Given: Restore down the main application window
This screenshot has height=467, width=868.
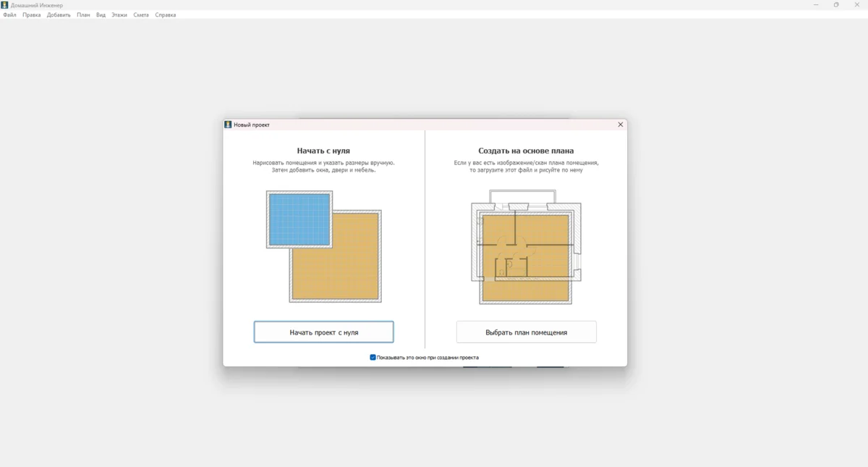Looking at the screenshot, I should 836,5.
